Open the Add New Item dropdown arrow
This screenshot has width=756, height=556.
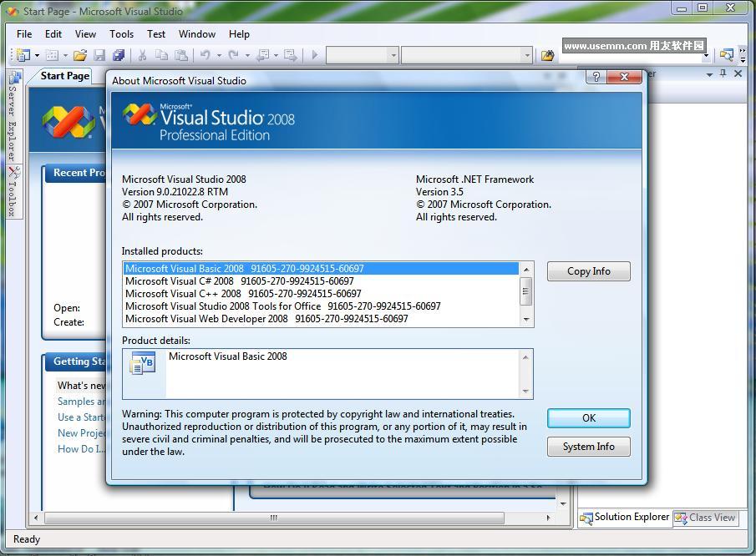coord(65,55)
